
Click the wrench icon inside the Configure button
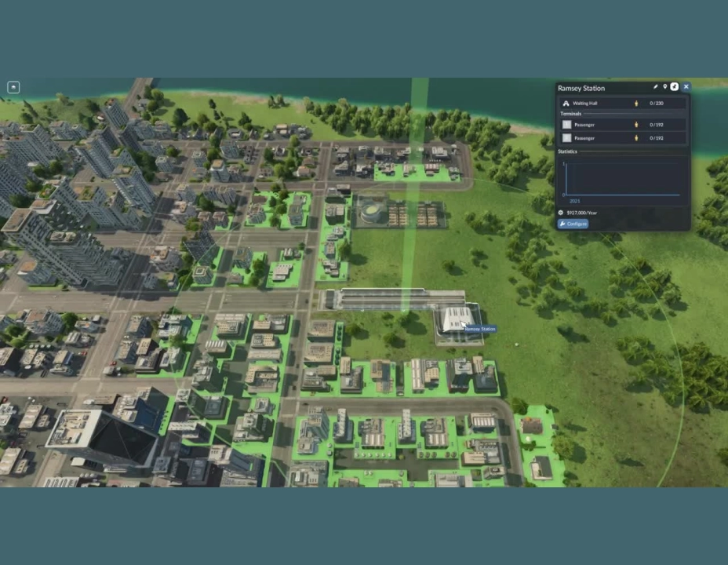[x=562, y=224]
